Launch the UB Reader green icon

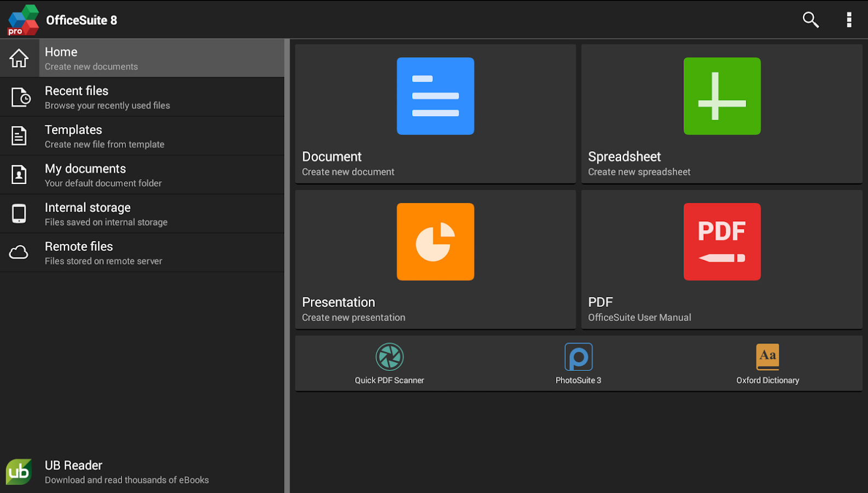[19, 472]
